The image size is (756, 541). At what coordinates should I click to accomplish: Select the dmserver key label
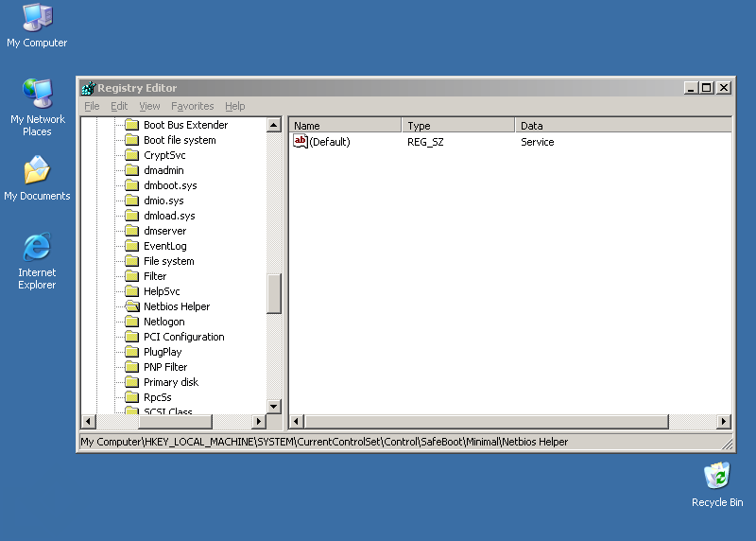164,231
